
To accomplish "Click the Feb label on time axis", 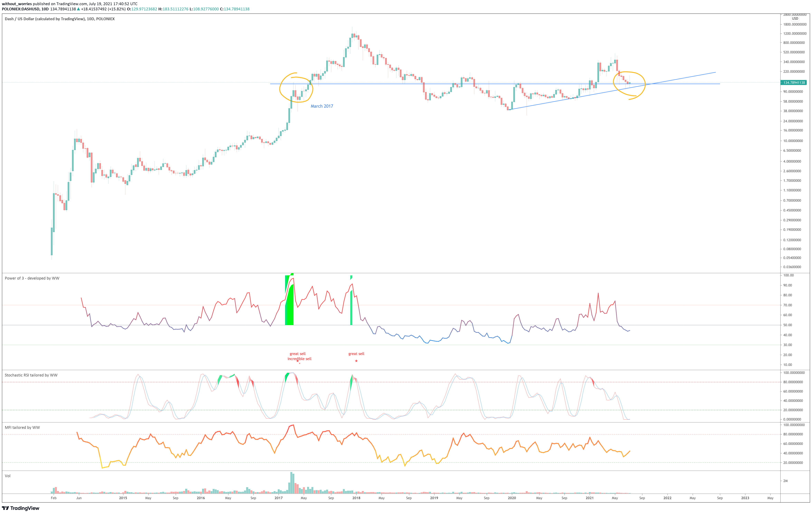I will (54, 498).
